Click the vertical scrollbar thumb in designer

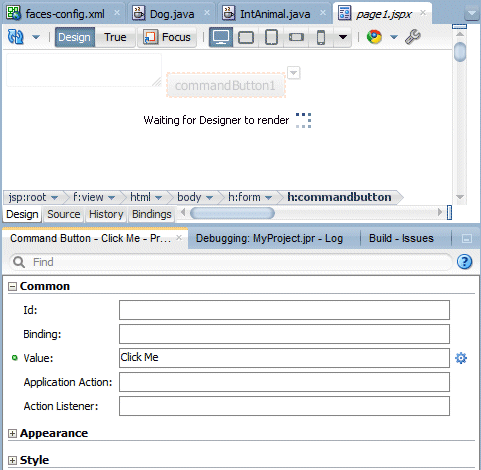coord(460,52)
